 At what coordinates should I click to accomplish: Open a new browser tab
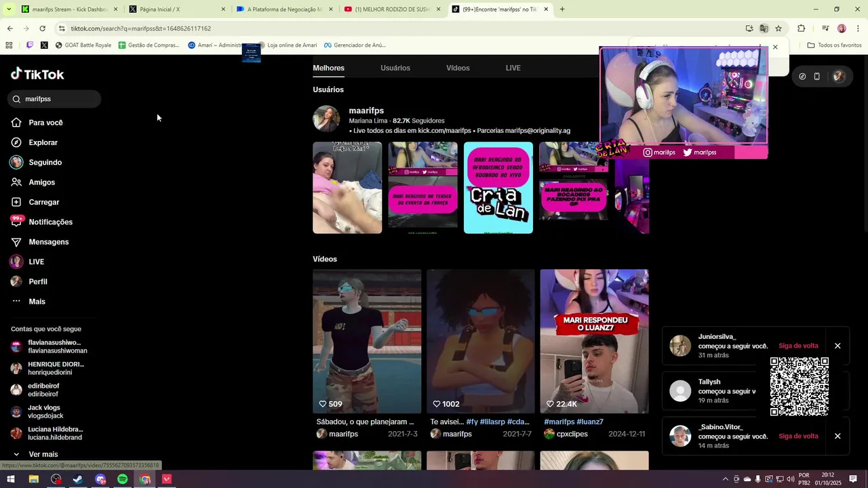[x=562, y=9]
